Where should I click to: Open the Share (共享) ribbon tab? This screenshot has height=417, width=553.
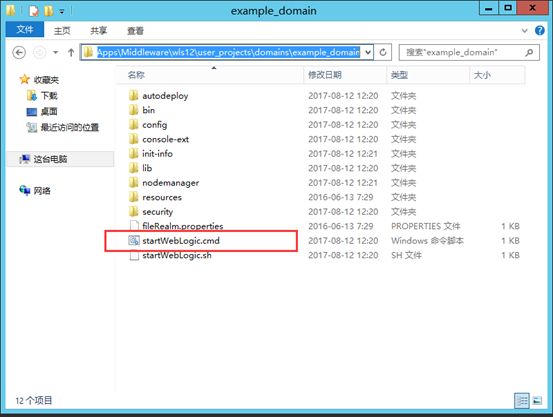pyautogui.click(x=99, y=31)
